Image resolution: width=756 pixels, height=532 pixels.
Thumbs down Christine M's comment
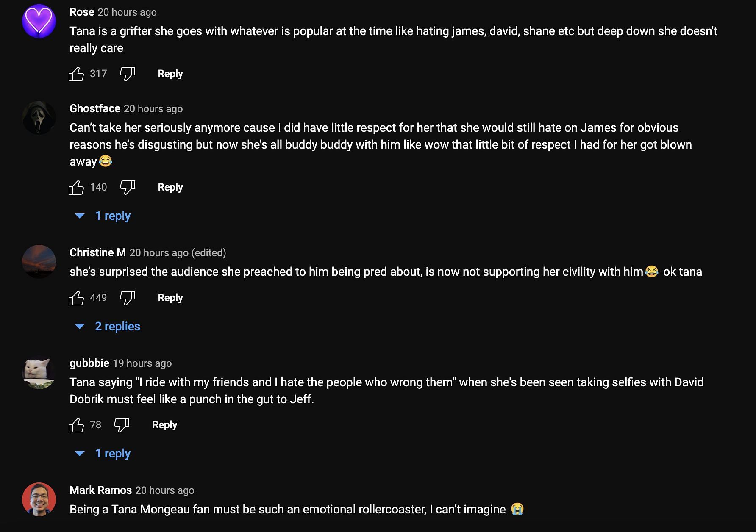127,298
